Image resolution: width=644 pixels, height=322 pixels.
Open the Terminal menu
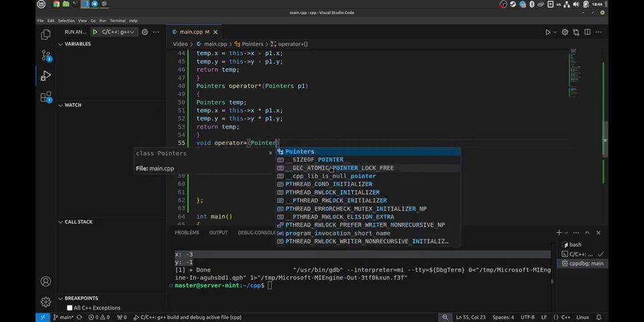click(x=118, y=21)
